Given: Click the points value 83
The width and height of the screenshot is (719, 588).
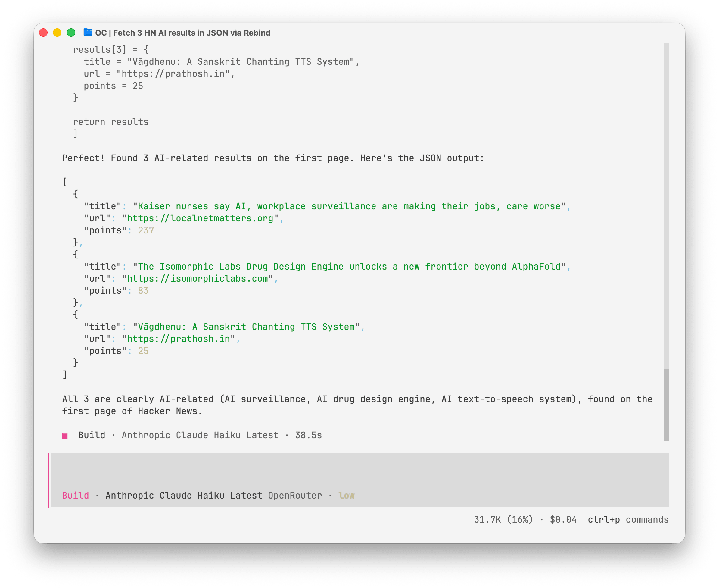Looking at the screenshot, I should click(143, 291).
